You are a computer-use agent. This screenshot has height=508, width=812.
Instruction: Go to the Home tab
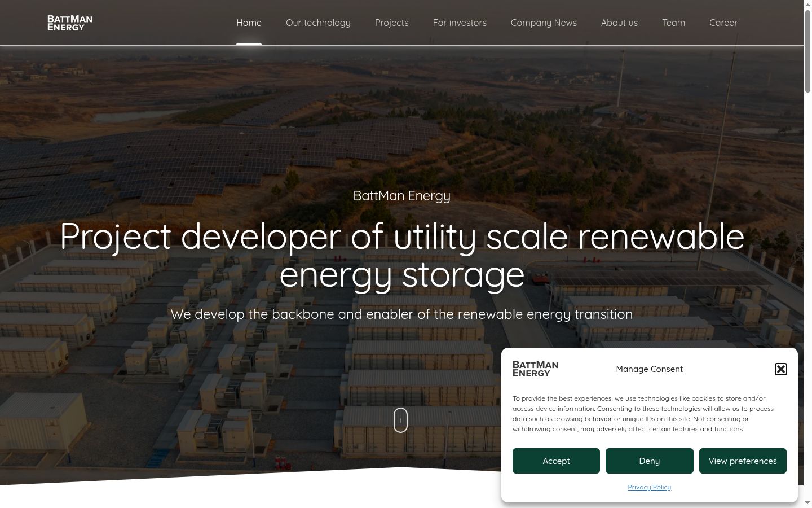pyautogui.click(x=249, y=23)
